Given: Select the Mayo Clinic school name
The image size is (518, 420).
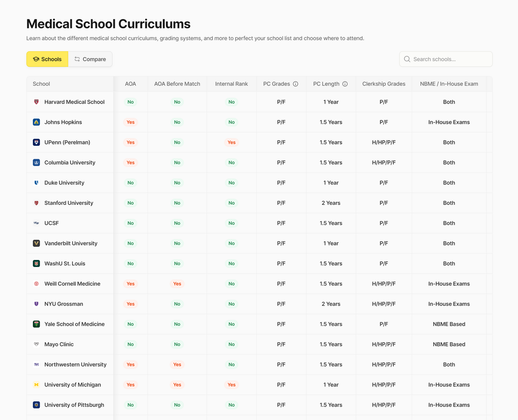Looking at the screenshot, I should (59, 345).
